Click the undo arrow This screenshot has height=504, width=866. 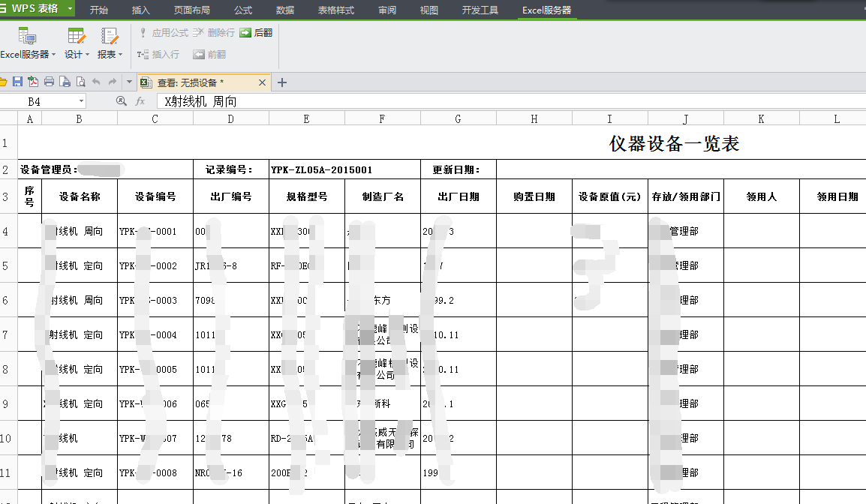point(97,82)
